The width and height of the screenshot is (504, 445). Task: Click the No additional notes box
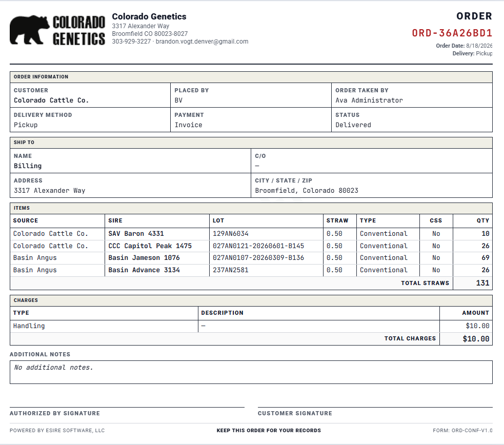(x=251, y=372)
